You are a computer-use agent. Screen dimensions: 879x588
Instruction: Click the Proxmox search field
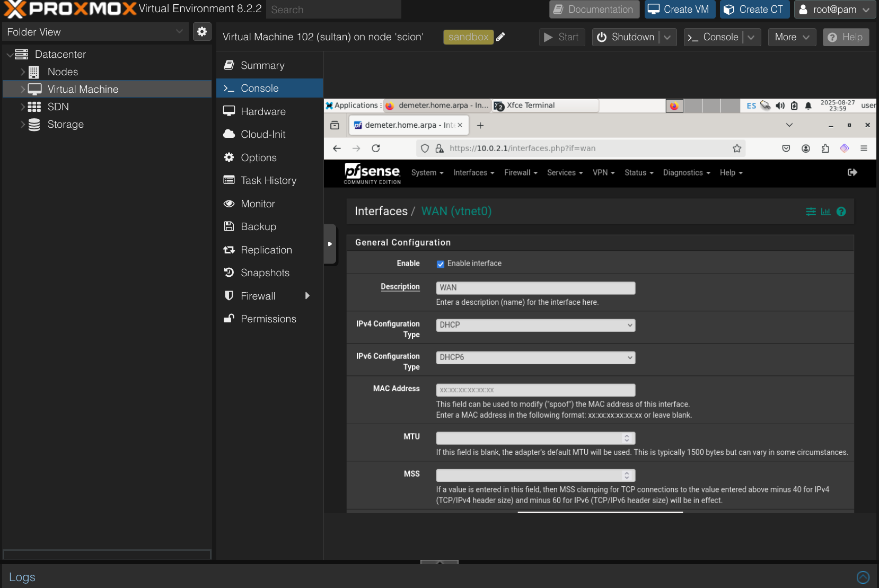click(x=333, y=9)
